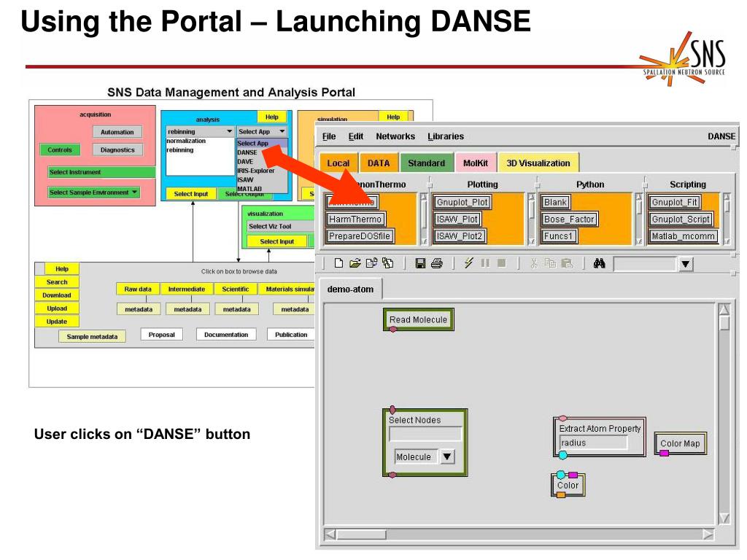Screen dimensions: 747x560
Task: Select the Gnuplot_Plot node
Action: (462, 202)
